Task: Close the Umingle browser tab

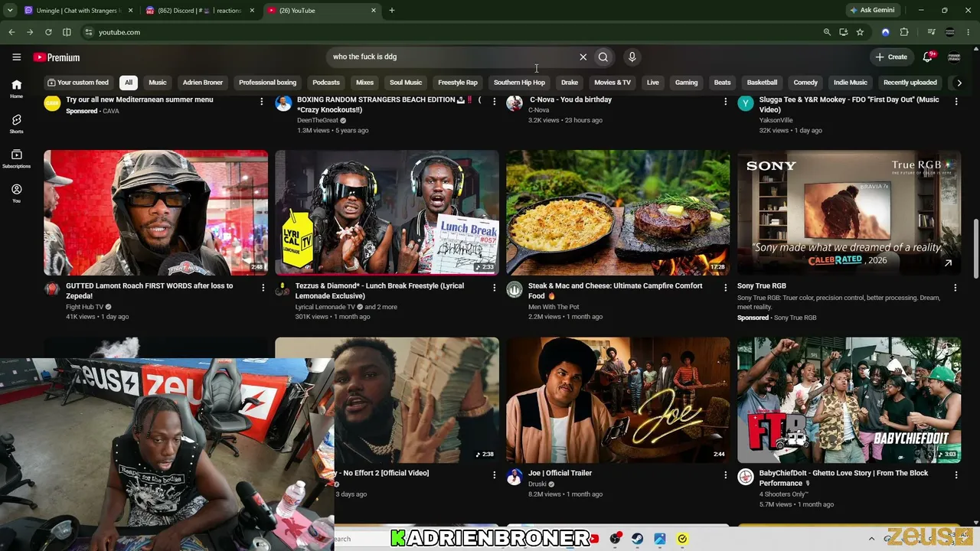Action: coord(130,11)
